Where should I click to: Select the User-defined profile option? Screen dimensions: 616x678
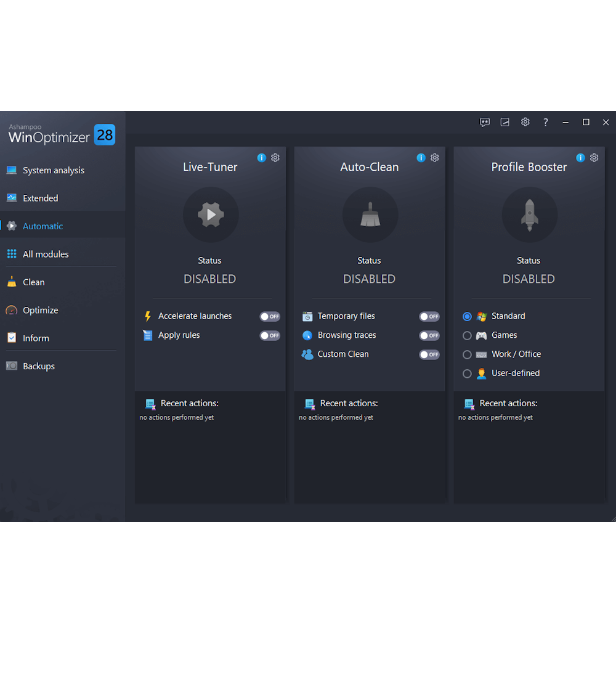[x=467, y=374]
